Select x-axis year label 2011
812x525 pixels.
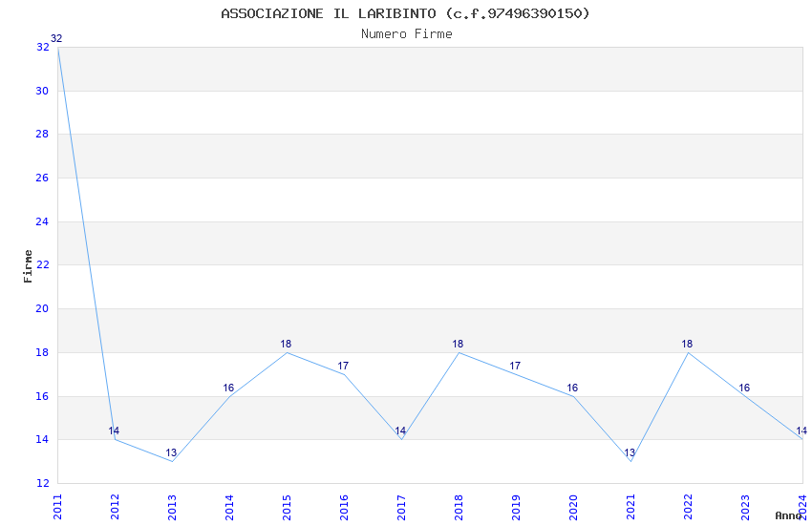tap(57, 507)
